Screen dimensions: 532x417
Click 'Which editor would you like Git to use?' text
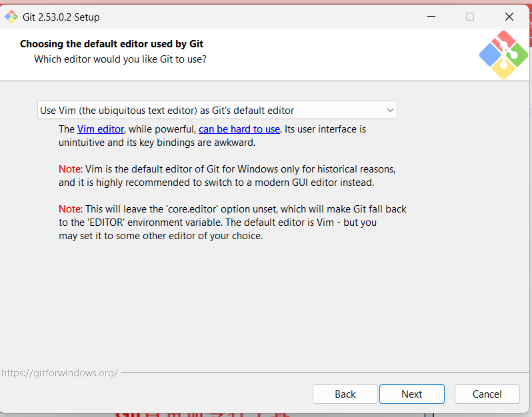pyautogui.click(x=120, y=59)
